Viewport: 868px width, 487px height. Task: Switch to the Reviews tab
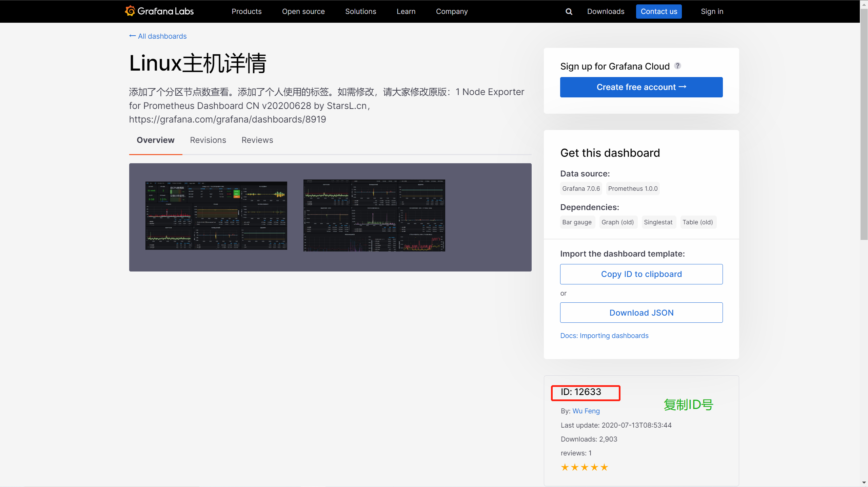coord(257,140)
